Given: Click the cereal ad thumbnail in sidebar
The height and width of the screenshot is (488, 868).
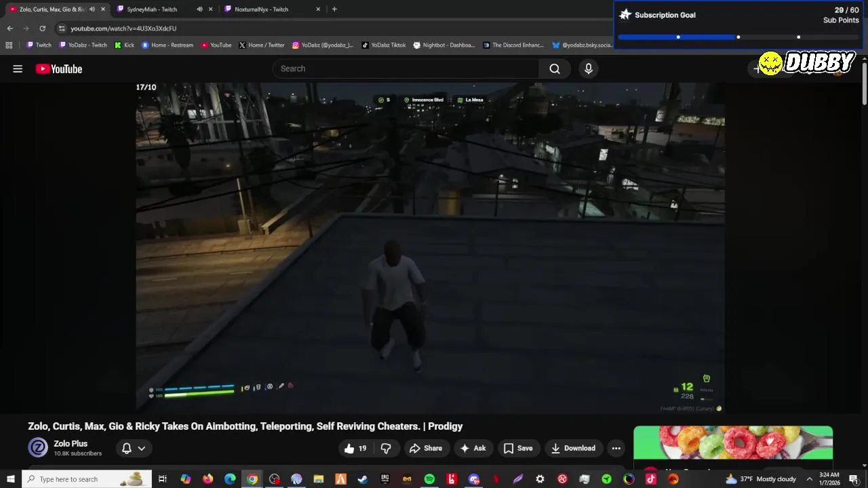Looking at the screenshot, I should coord(733,443).
